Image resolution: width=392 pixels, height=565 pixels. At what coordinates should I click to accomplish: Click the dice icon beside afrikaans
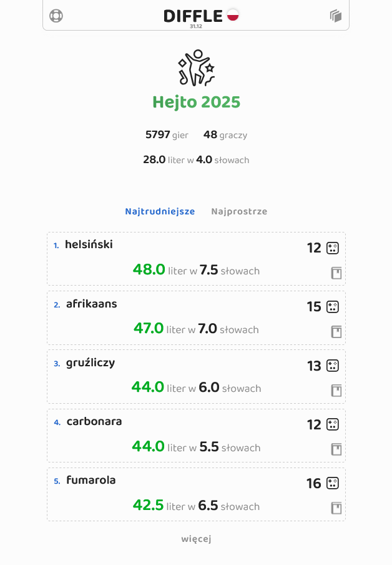pyautogui.click(x=333, y=307)
